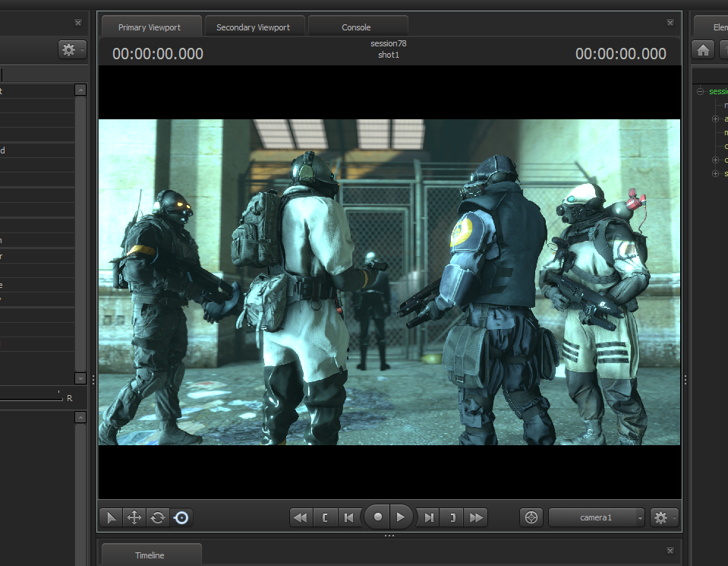Screen dimensions: 728x566
Task: Select the screen manipulator circle tool
Action: [x=181, y=517]
